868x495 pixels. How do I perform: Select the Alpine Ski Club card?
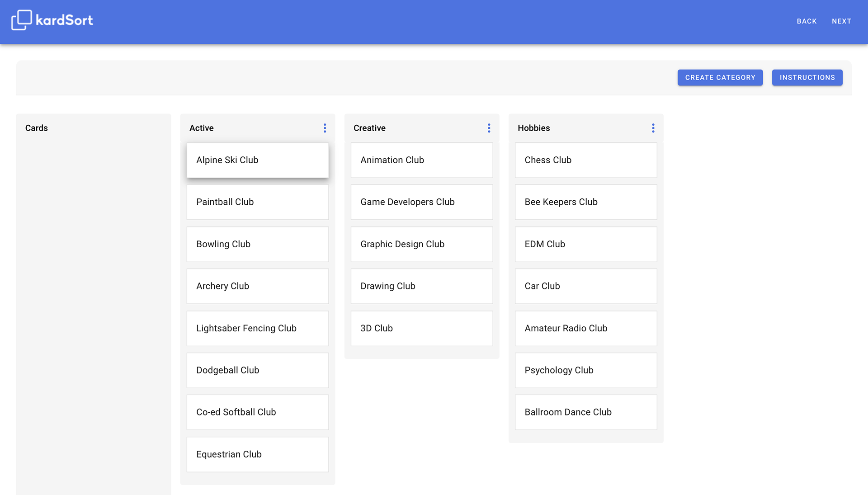(x=258, y=160)
